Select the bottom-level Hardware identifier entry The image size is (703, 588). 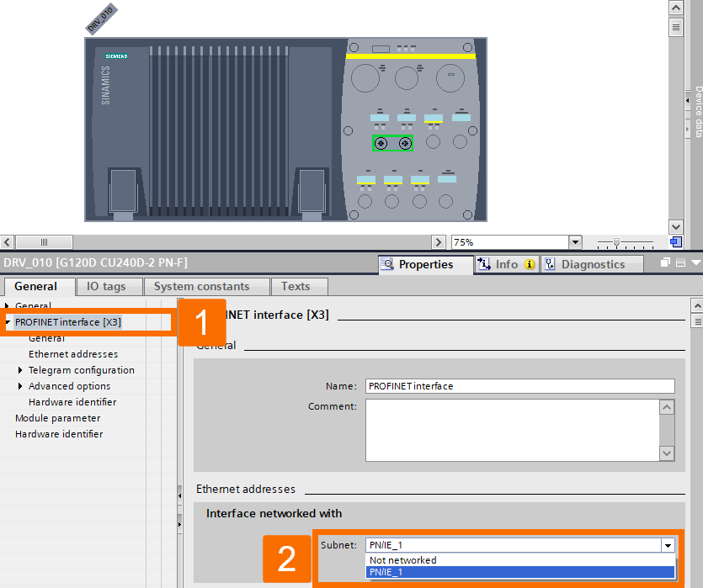pyautogui.click(x=59, y=434)
